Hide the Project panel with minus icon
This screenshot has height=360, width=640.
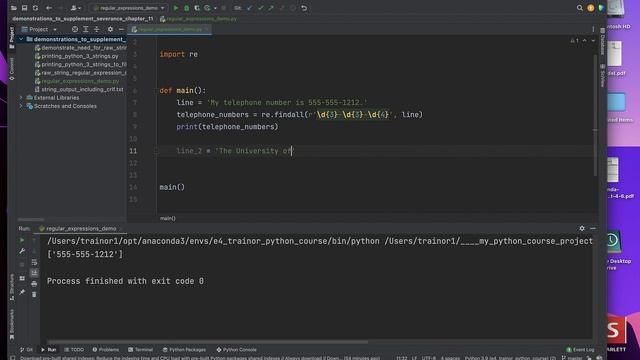pos(121,29)
